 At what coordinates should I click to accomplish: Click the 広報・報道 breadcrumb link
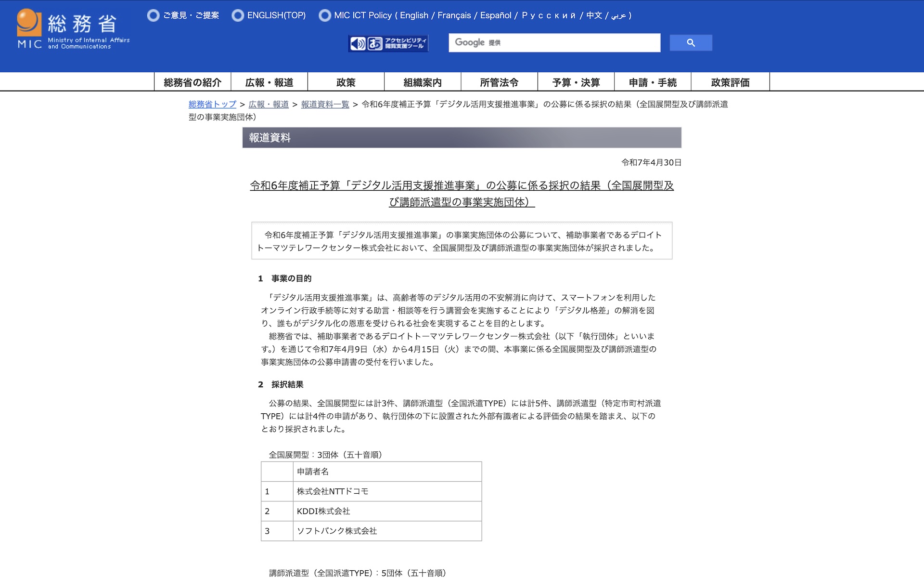(269, 104)
